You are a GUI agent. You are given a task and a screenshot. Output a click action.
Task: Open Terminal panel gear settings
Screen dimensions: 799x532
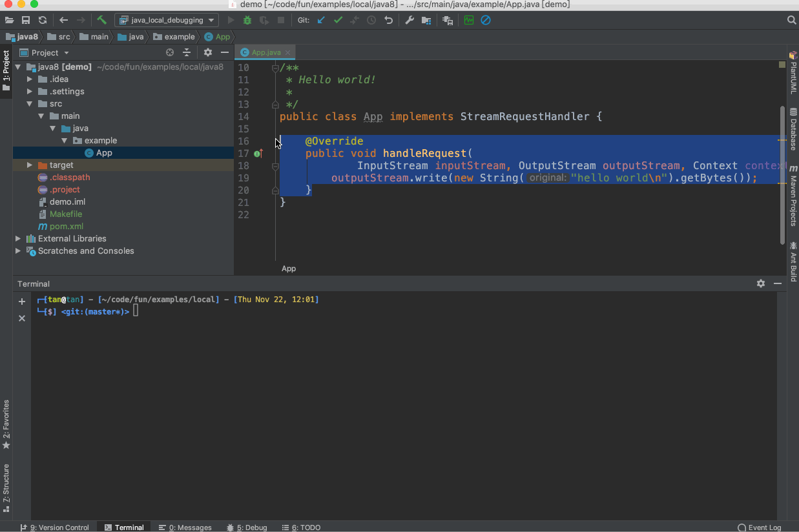pyautogui.click(x=761, y=283)
